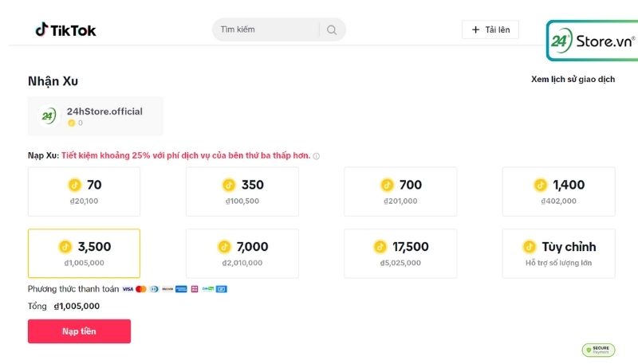
Task: Click the Discover payment icon
Action: 167,289
